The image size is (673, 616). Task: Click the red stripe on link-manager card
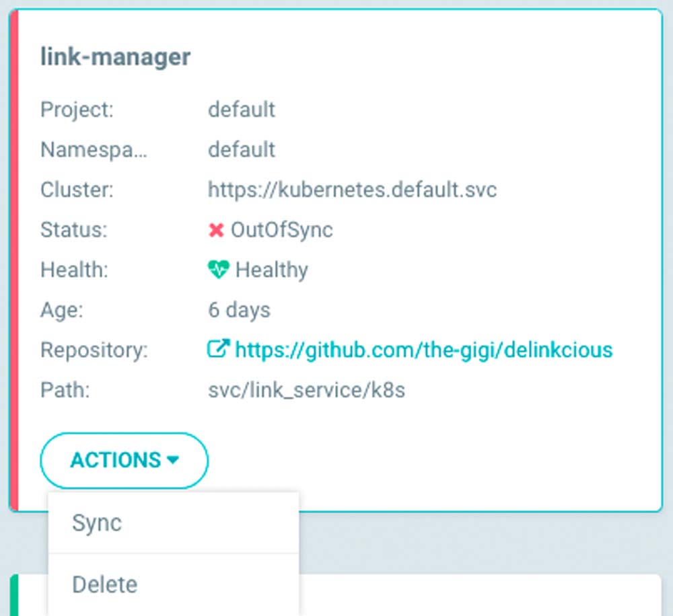coord(14,261)
